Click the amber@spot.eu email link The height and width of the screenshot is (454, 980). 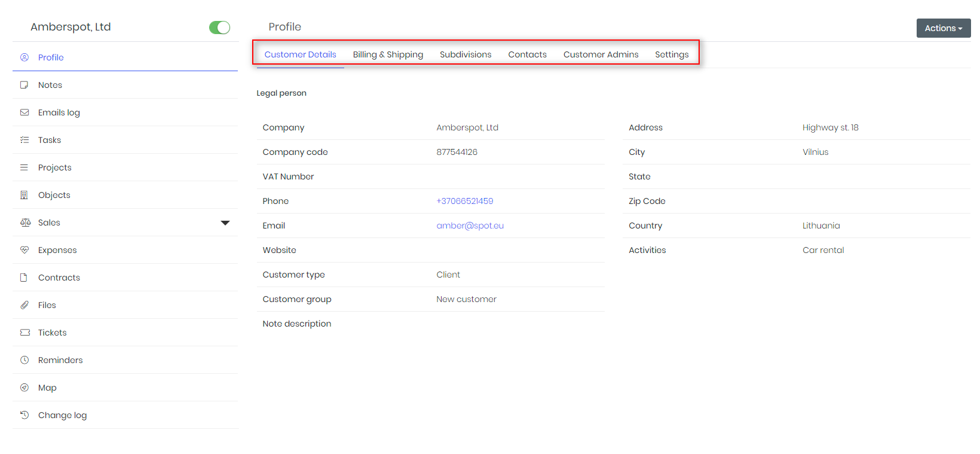click(470, 226)
